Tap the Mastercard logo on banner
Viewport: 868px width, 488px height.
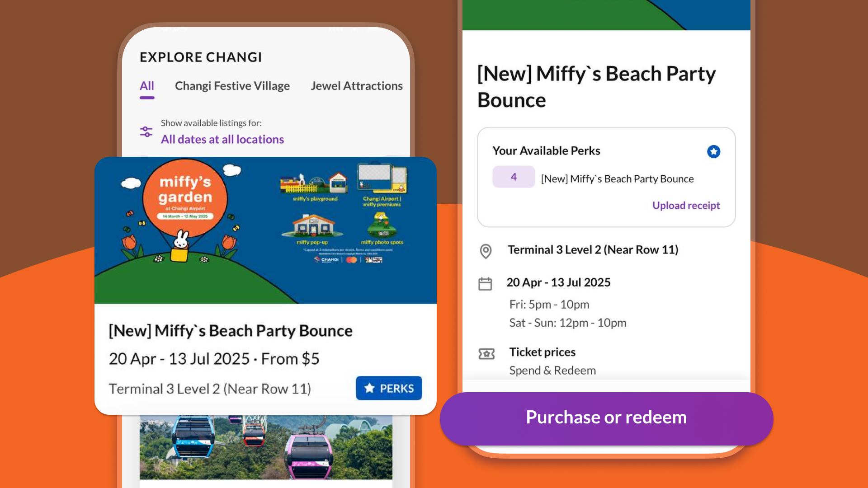click(351, 260)
